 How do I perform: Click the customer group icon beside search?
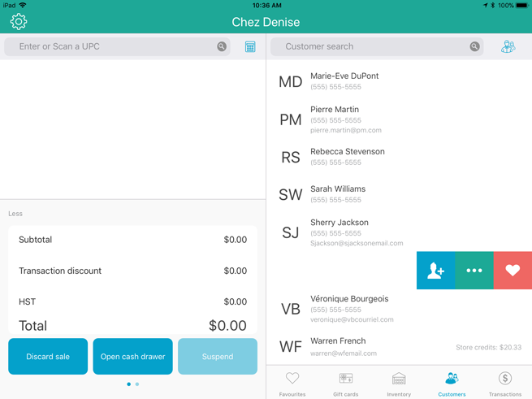click(x=508, y=47)
